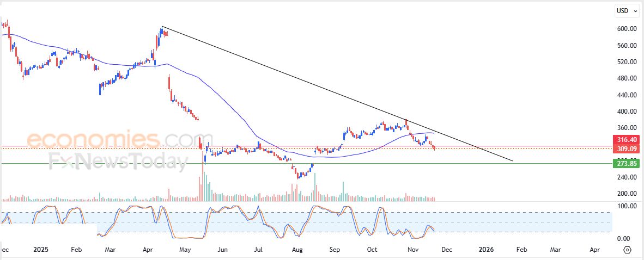Screen dimensions: 644x260
Task: Click the 2026 label on time axis
Action: tap(486, 250)
